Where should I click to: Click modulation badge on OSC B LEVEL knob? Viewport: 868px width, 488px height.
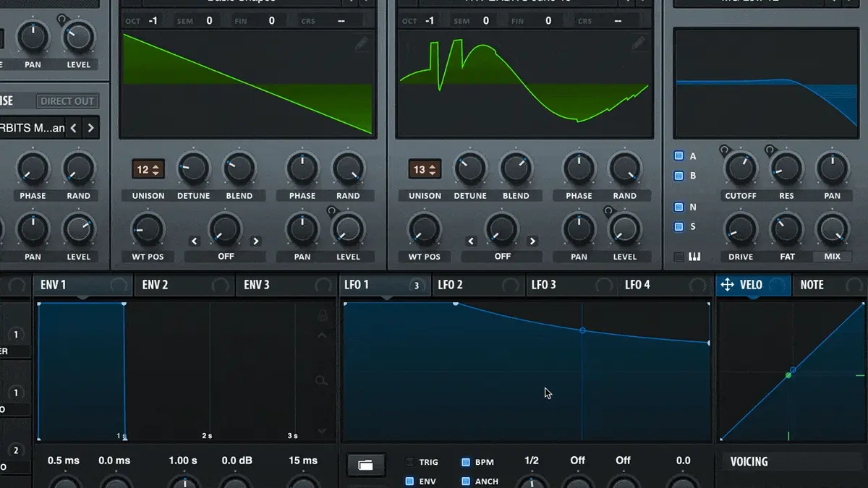click(x=608, y=211)
